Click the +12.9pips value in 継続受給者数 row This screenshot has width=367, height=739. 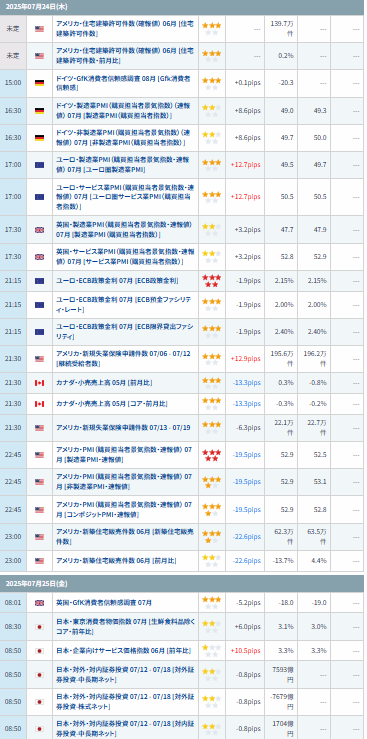pos(245,359)
